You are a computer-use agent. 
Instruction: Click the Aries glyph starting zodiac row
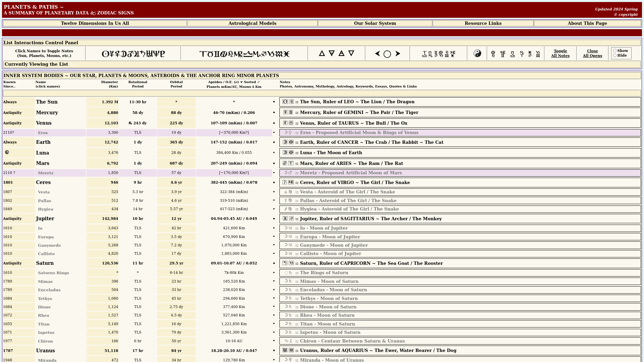203,54
